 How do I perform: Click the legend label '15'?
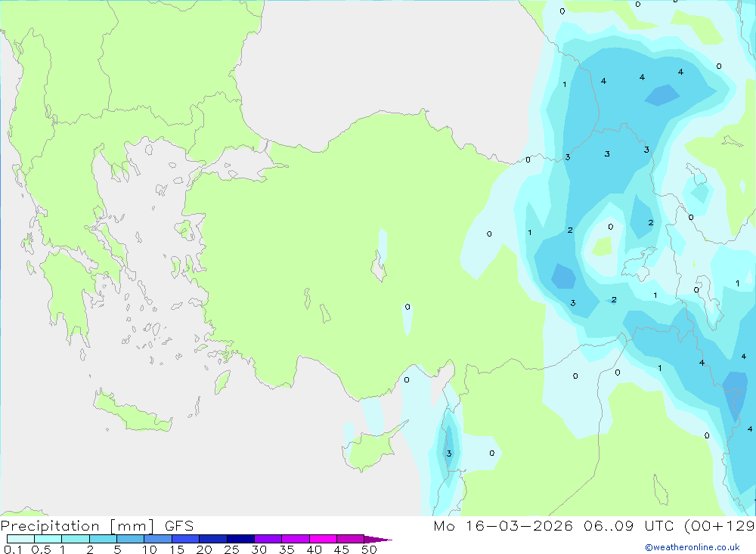(x=177, y=549)
